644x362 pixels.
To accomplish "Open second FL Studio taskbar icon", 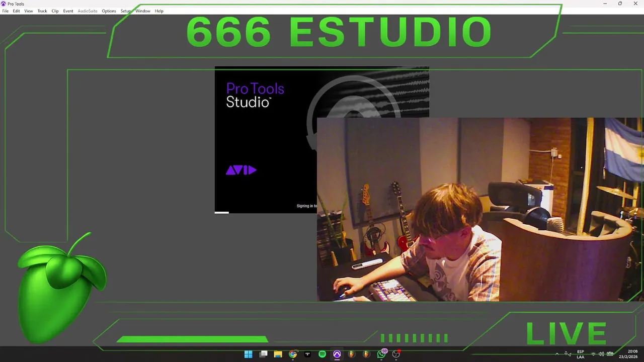I will point(366,354).
